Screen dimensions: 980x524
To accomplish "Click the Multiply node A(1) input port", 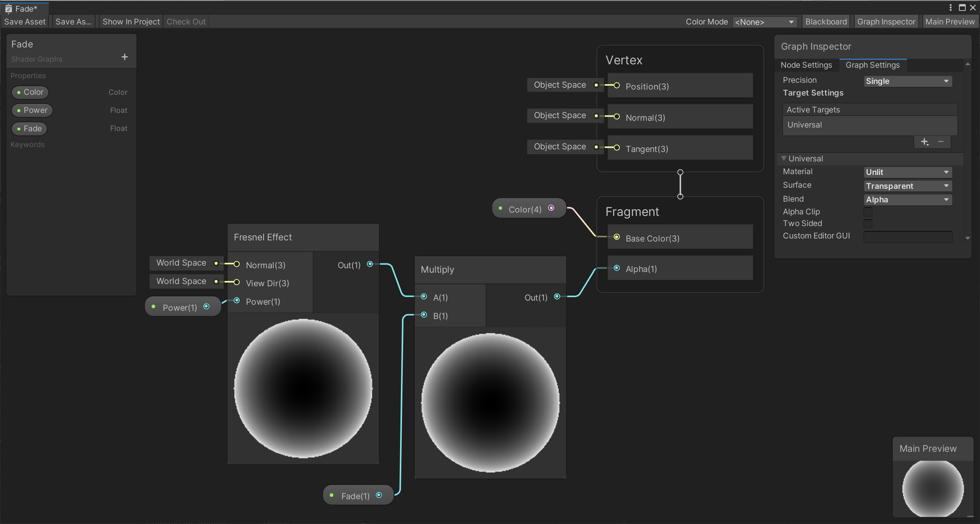I will (x=424, y=296).
